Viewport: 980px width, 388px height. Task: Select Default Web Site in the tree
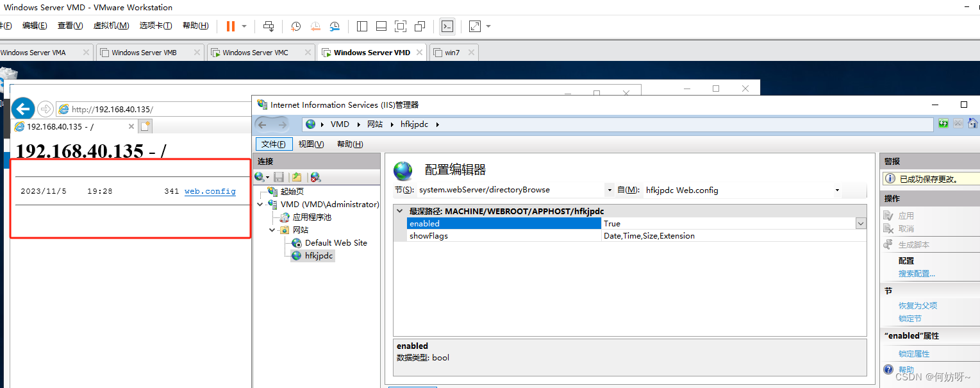(x=336, y=243)
